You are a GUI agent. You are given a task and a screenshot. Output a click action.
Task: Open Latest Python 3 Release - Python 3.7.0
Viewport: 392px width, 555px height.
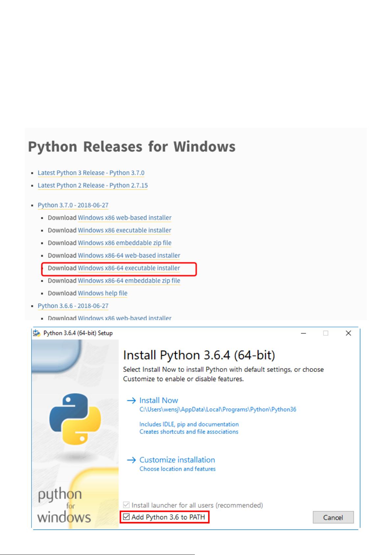(91, 173)
